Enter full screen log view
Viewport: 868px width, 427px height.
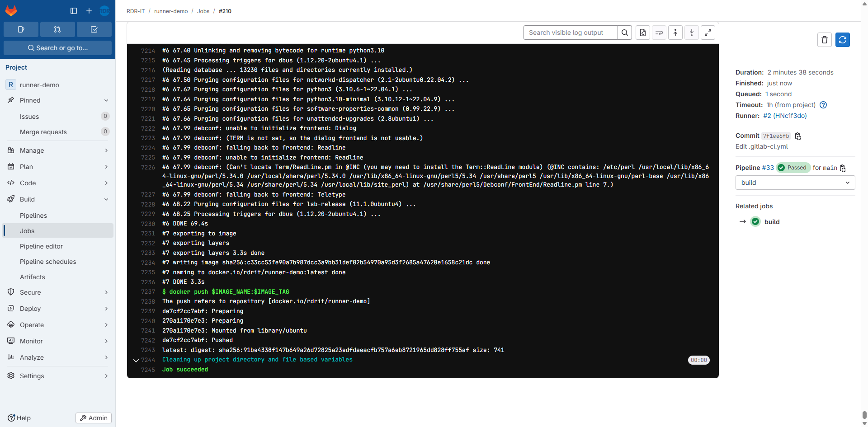pos(708,33)
